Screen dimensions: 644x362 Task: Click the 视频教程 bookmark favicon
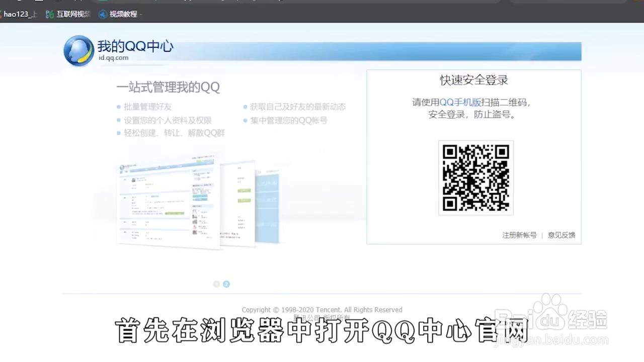103,14
